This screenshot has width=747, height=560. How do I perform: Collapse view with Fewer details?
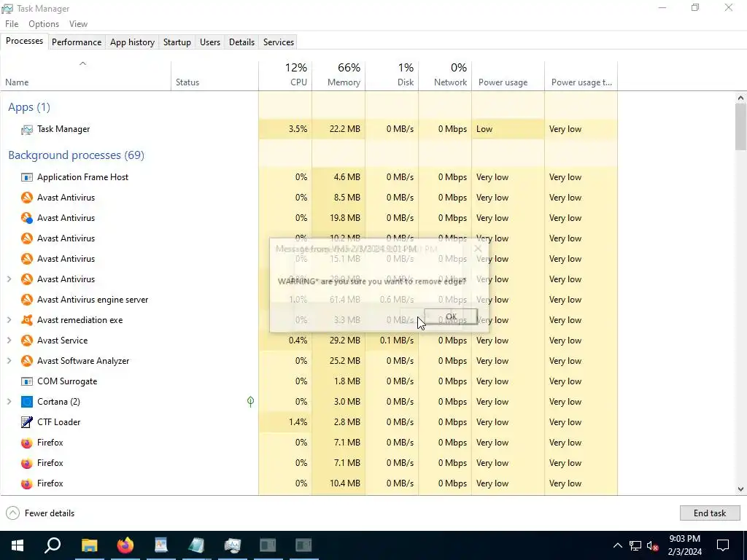40,513
